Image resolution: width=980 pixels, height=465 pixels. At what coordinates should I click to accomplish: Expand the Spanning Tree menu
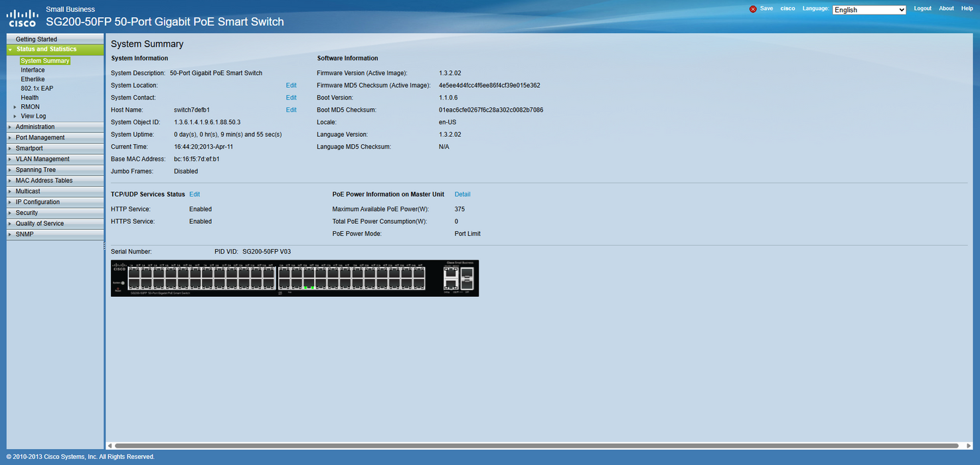point(55,169)
